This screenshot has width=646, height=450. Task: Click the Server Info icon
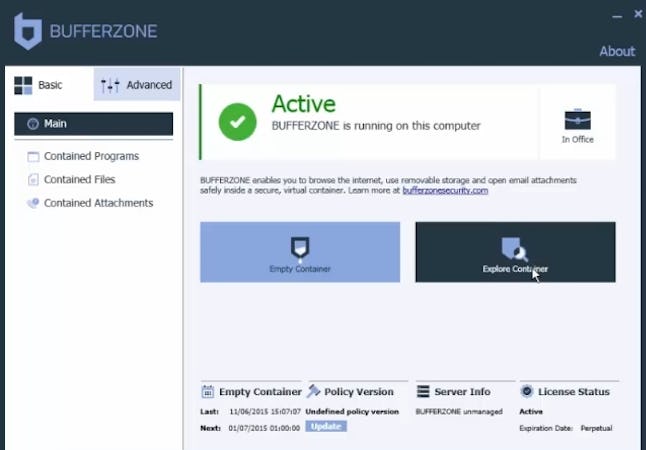click(x=423, y=391)
